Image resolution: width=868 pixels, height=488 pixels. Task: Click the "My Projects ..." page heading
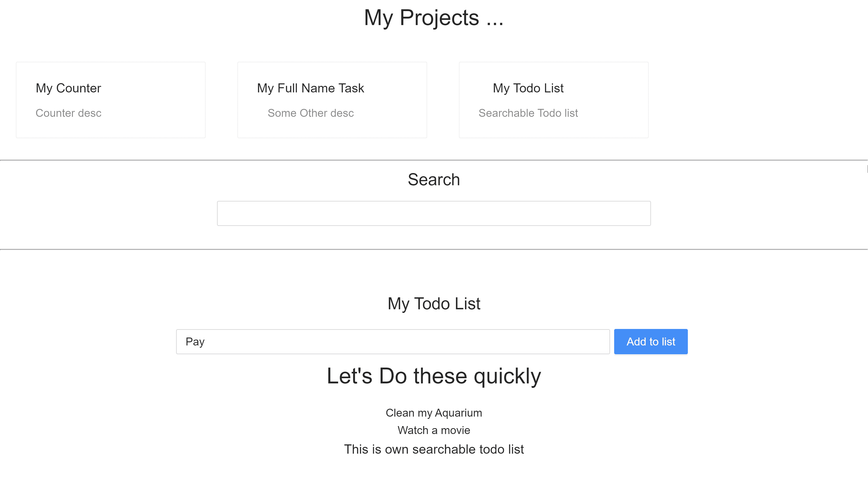(434, 18)
